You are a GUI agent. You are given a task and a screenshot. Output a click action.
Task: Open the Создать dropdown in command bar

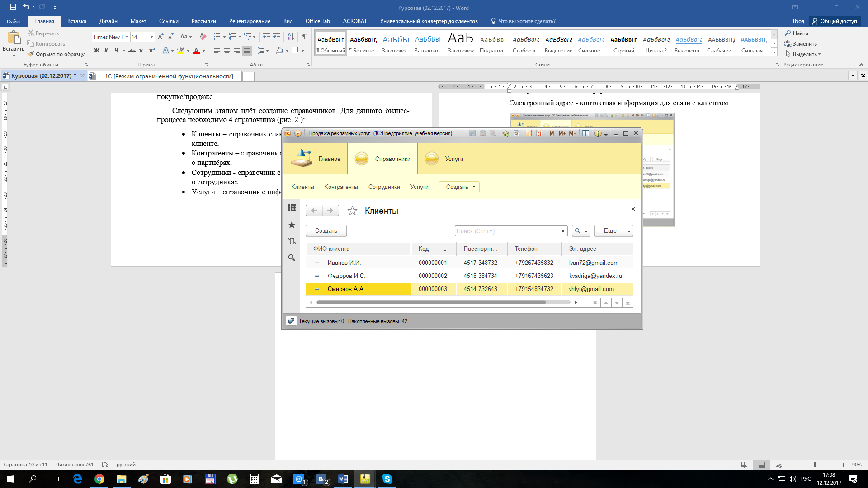(x=459, y=187)
